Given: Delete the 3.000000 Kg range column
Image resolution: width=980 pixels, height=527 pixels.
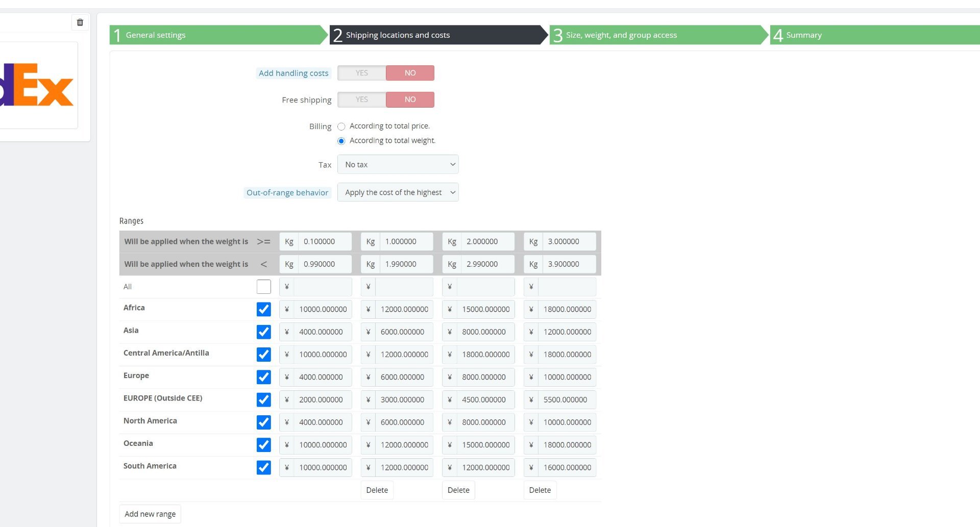Looking at the screenshot, I should point(540,490).
